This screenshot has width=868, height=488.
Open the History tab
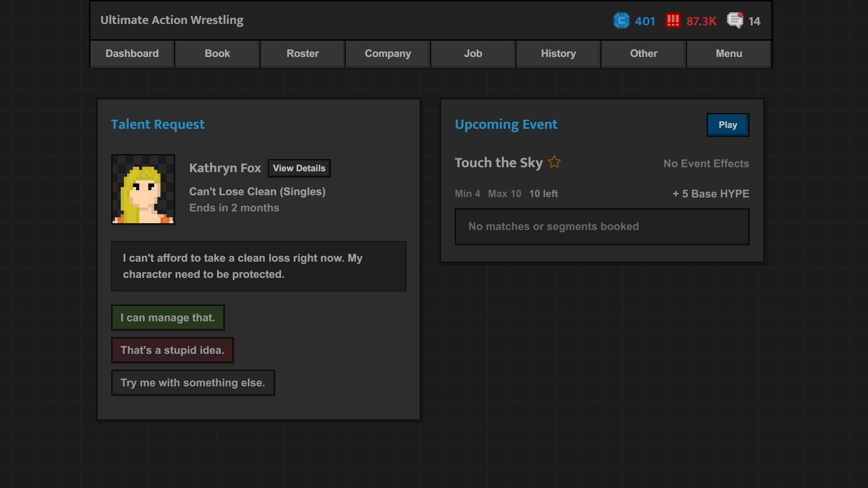[558, 53]
